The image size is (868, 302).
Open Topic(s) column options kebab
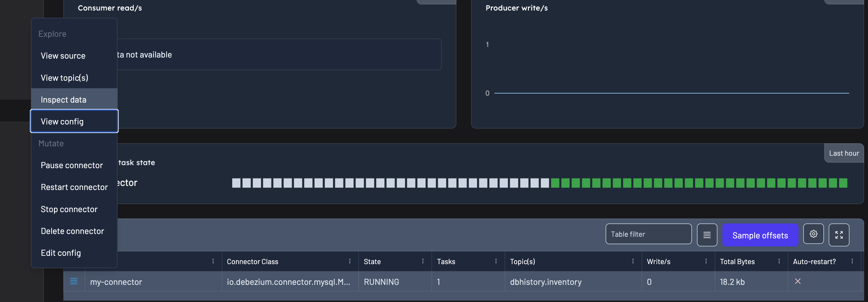[x=633, y=261]
